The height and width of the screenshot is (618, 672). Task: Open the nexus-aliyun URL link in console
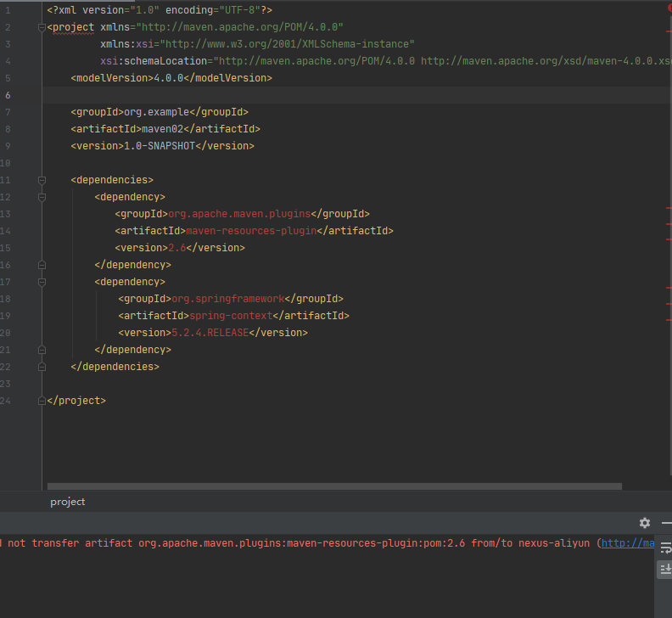coord(627,543)
